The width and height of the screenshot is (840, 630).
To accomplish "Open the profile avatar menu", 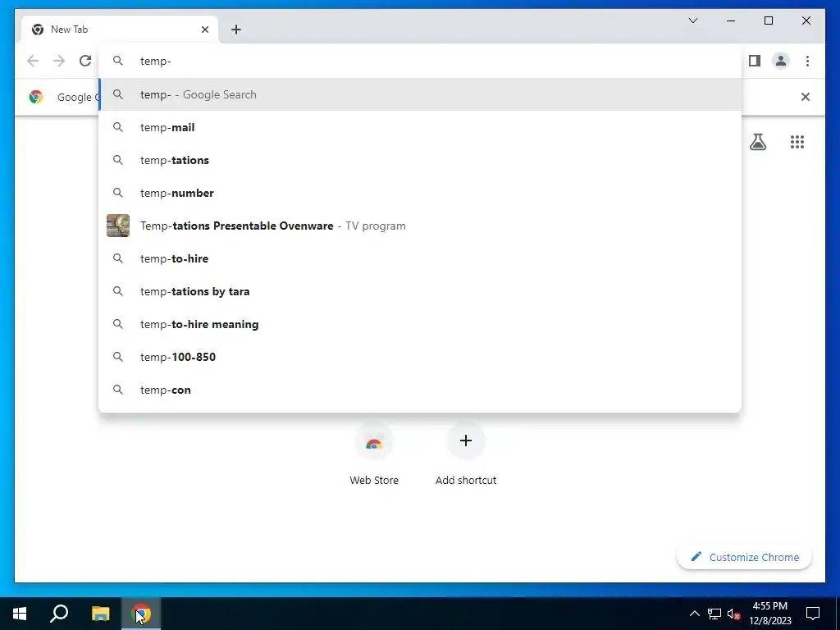I will pyautogui.click(x=781, y=61).
